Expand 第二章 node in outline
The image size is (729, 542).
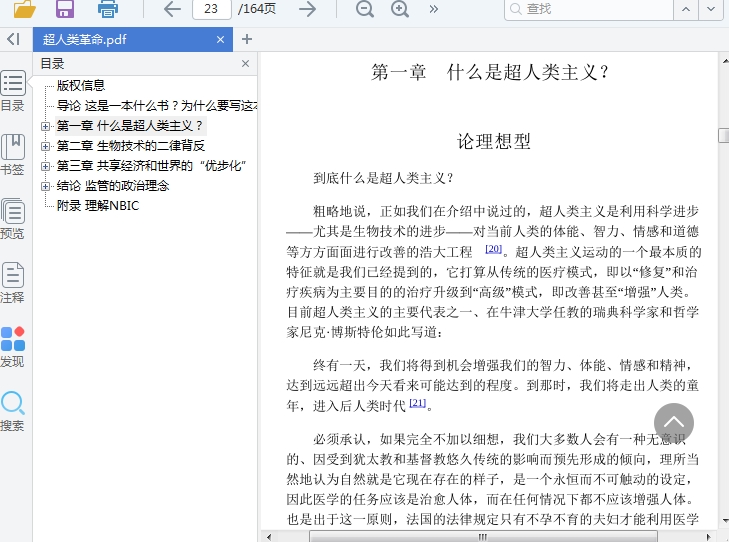coord(45,146)
